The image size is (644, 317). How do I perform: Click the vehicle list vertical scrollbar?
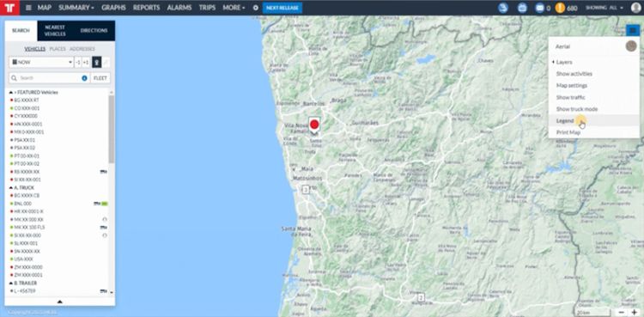[x=112, y=129]
